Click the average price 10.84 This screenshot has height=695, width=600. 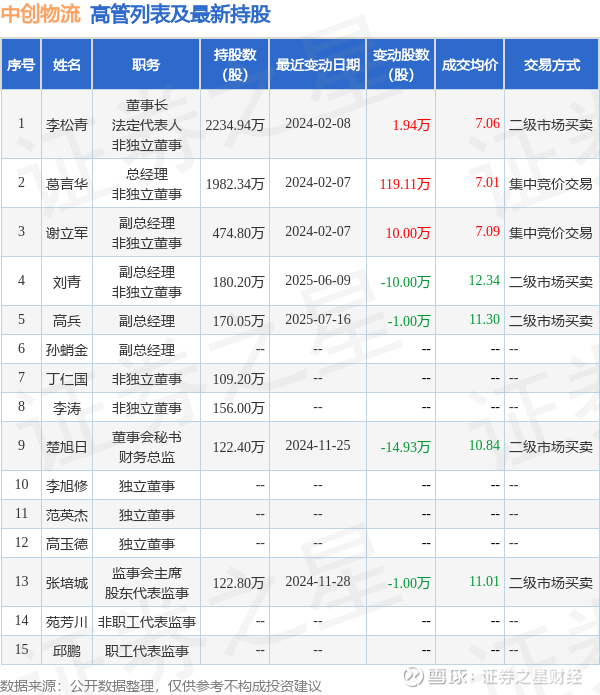pyautogui.click(x=484, y=445)
